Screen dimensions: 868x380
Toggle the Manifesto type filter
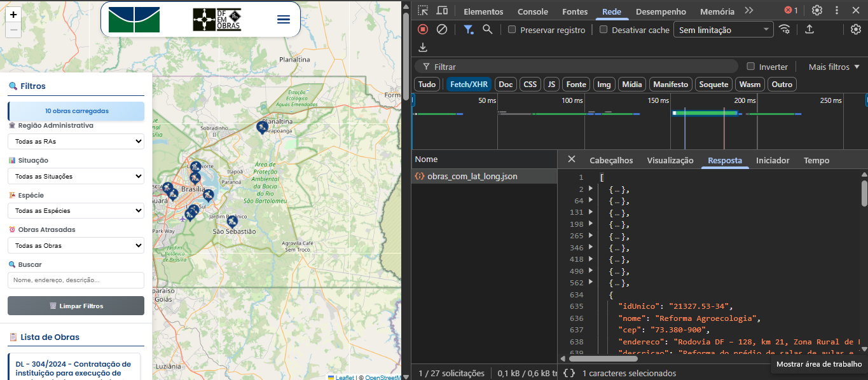click(670, 84)
